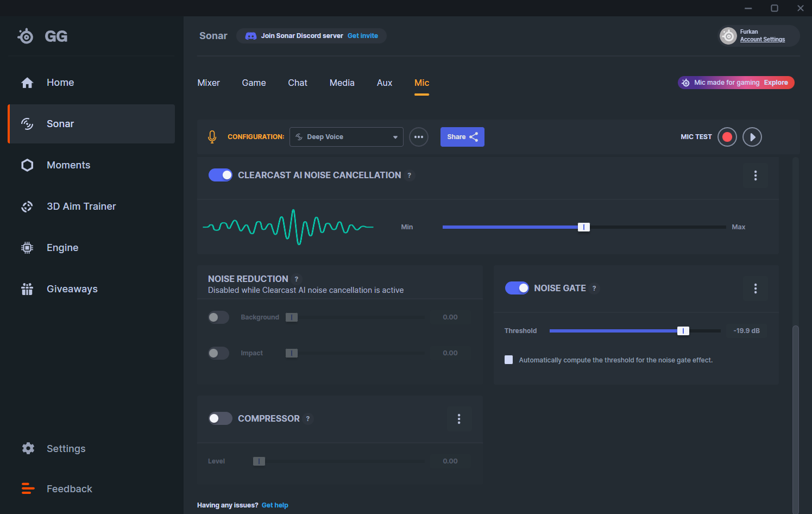
Task: Switch to the Game tab
Action: click(x=254, y=83)
